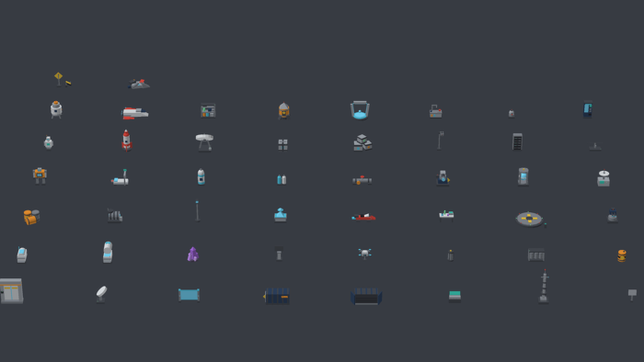
Task: Select the small white robot with teal panel
Action: 49,142
